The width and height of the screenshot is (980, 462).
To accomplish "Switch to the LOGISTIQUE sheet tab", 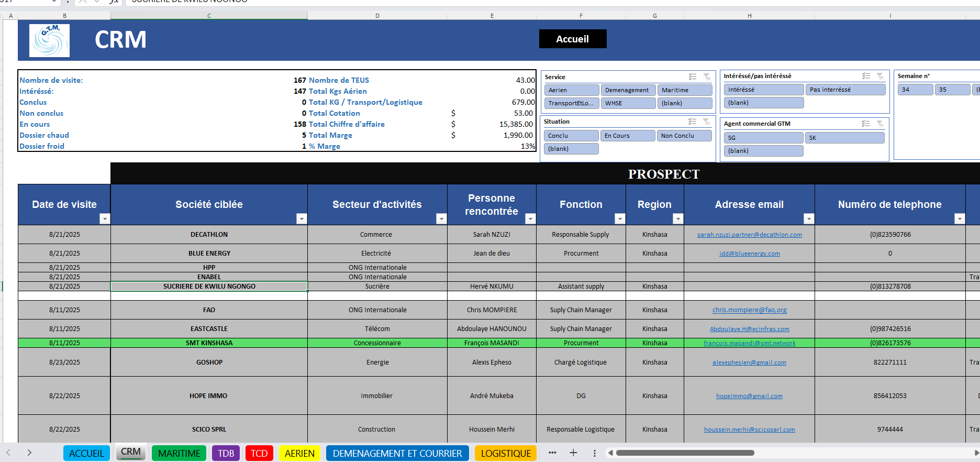I will pos(506,453).
